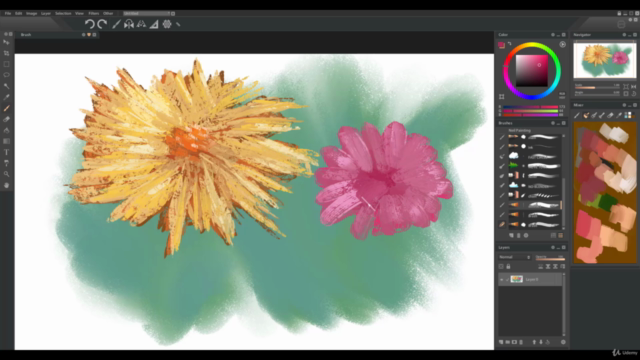Click the fit-to-screen button in Navigator panel
This screenshot has width=640, height=360.
(626, 87)
